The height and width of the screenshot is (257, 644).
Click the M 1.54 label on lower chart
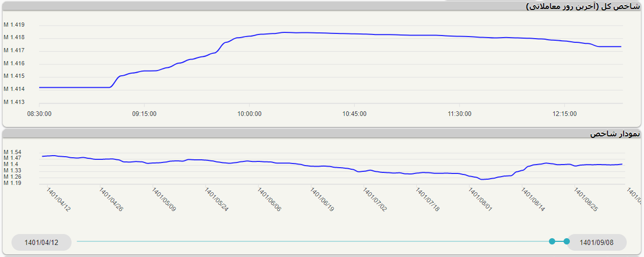click(x=13, y=152)
